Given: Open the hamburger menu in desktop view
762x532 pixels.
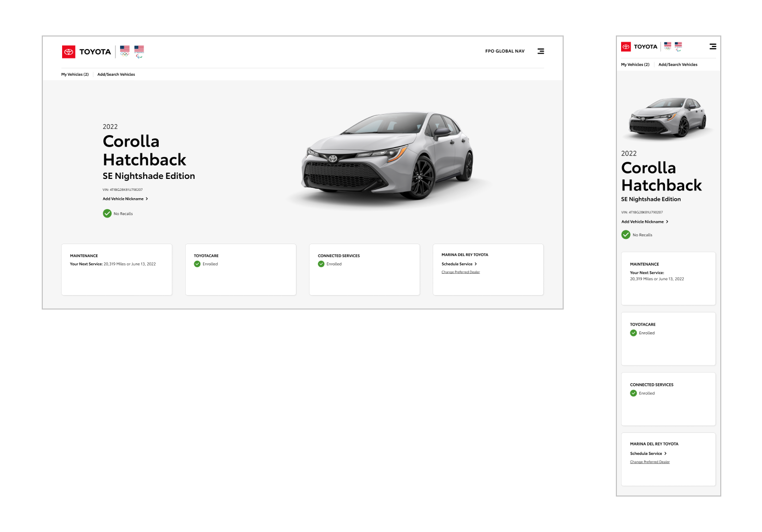Looking at the screenshot, I should tap(541, 51).
